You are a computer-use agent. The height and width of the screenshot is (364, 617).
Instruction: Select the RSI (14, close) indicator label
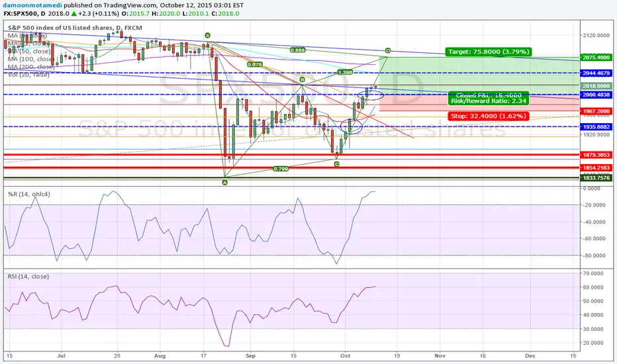click(x=28, y=276)
